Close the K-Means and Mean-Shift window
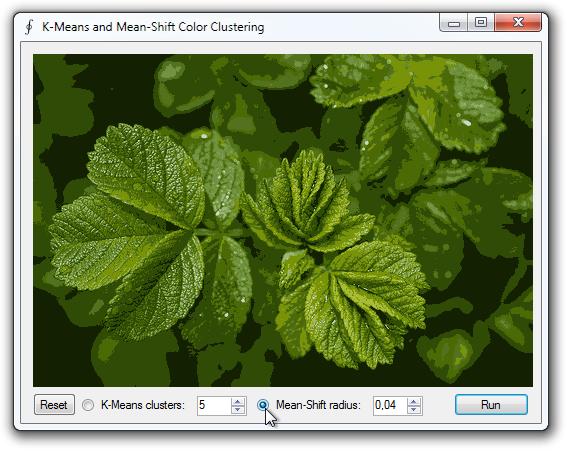 [x=518, y=23]
